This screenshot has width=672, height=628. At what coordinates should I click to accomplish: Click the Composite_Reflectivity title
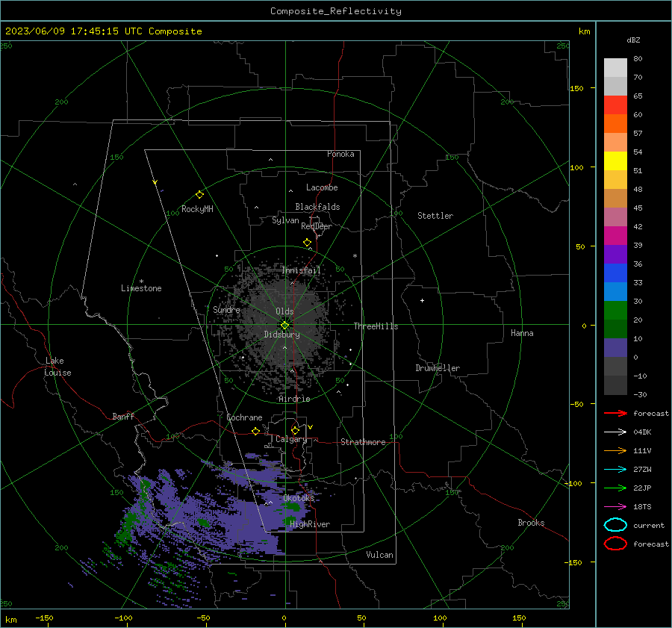335,11
